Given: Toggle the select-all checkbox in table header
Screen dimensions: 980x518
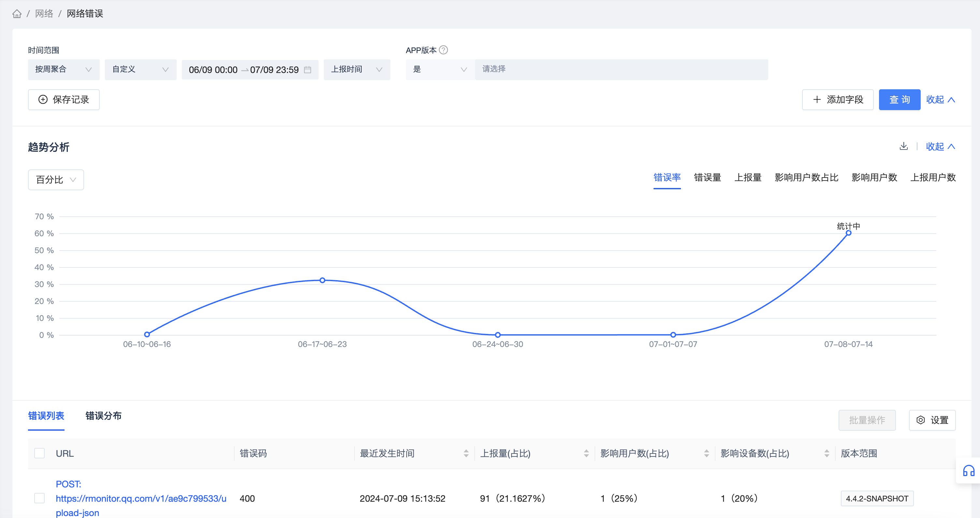Looking at the screenshot, I should click(x=39, y=453).
